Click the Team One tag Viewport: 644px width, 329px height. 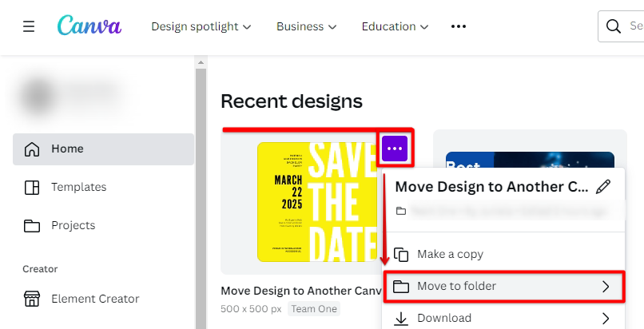pos(313,309)
